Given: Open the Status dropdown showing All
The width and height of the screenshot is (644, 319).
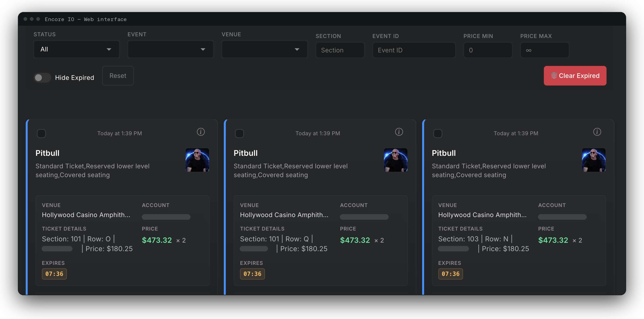Looking at the screenshot, I should 76,49.
